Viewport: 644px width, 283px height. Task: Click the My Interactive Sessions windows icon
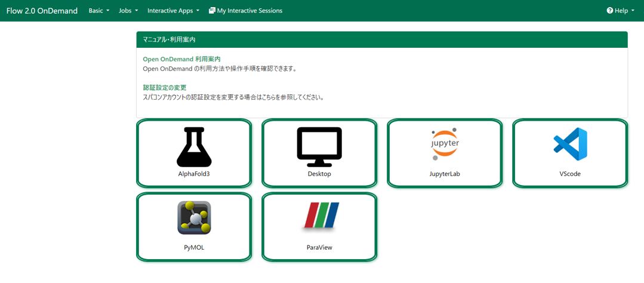[212, 11]
